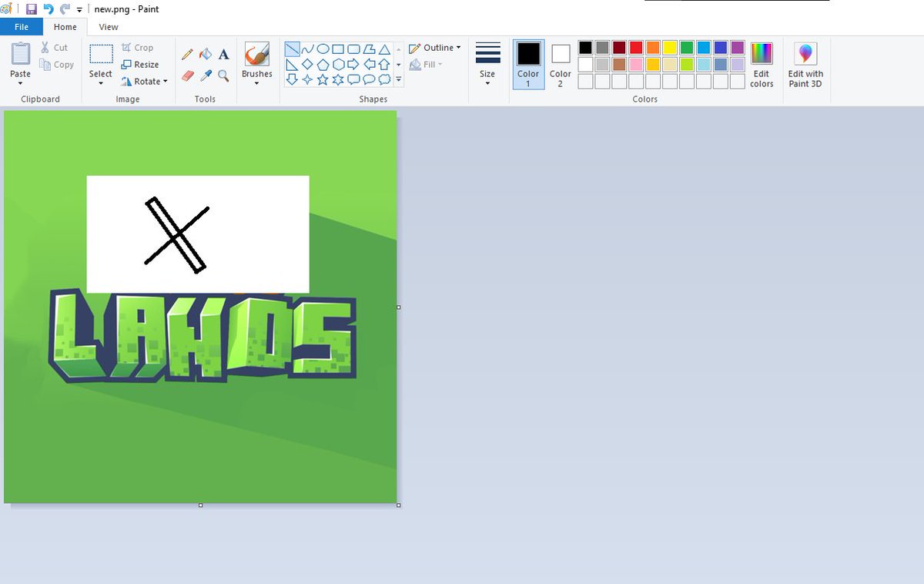The width and height of the screenshot is (924, 584).
Task: Click the Resize button
Action: pos(140,65)
